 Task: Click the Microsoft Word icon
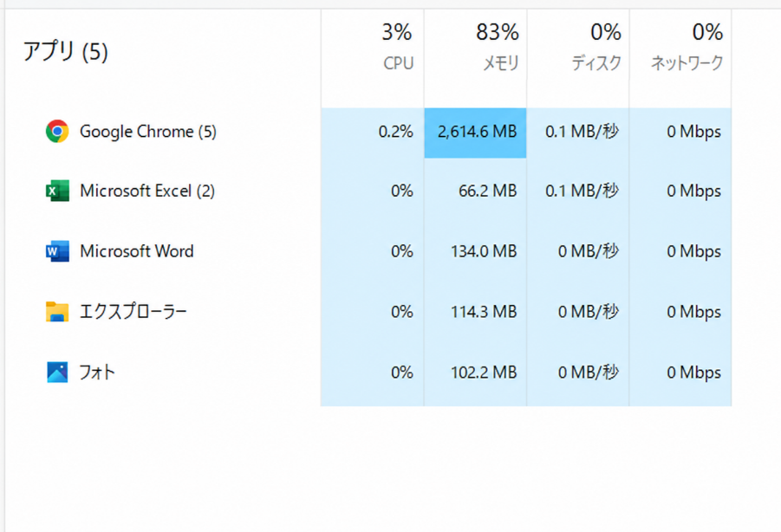tap(57, 251)
